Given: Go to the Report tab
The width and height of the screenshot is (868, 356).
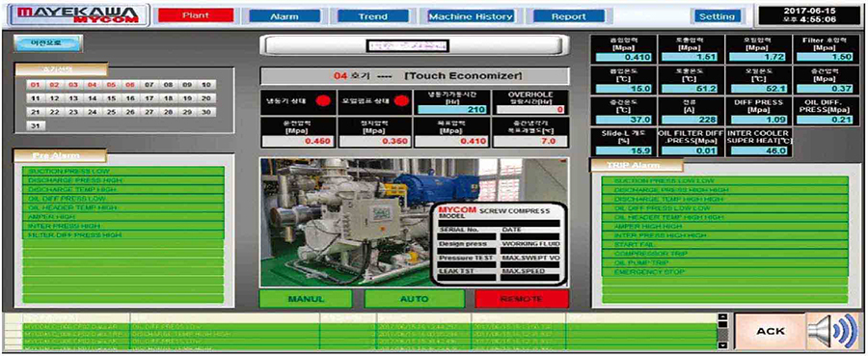Looking at the screenshot, I should [x=568, y=16].
